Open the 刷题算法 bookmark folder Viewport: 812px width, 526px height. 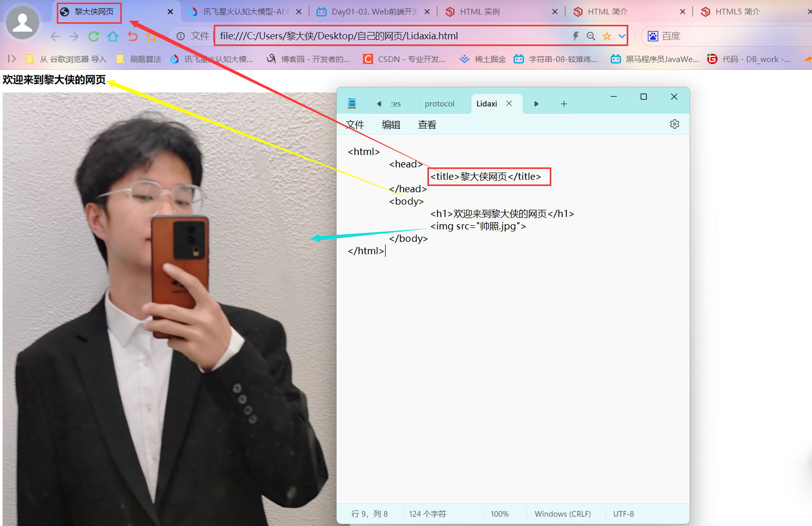click(139, 59)
